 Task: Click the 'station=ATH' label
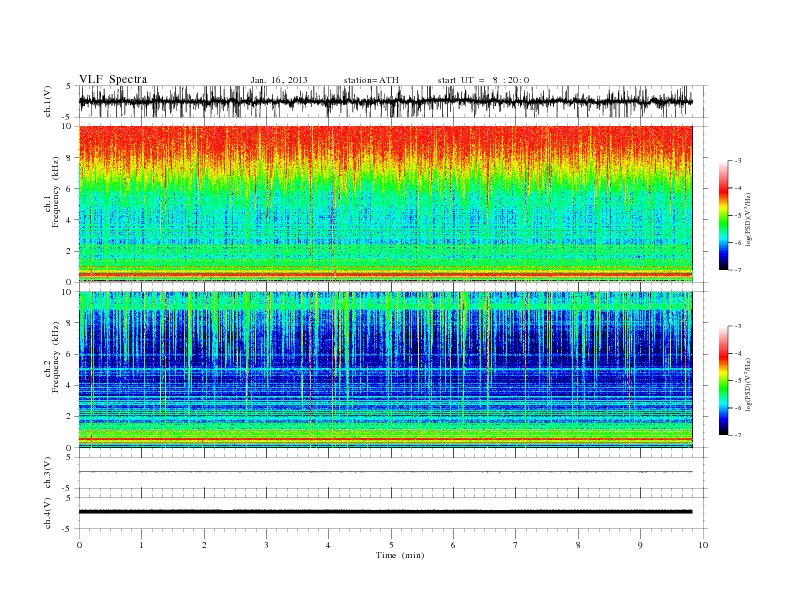pyautogui.click(x=371, y=80)
